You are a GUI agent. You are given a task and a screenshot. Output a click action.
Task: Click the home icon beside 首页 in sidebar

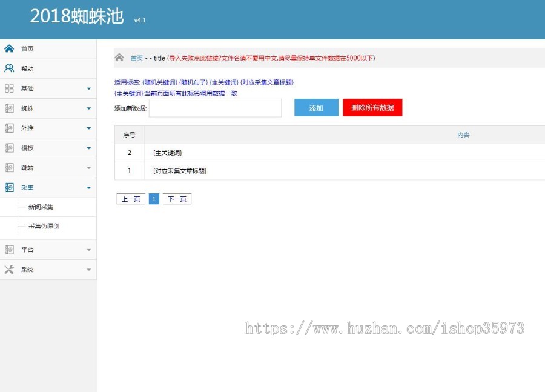(x=8, y=48)
